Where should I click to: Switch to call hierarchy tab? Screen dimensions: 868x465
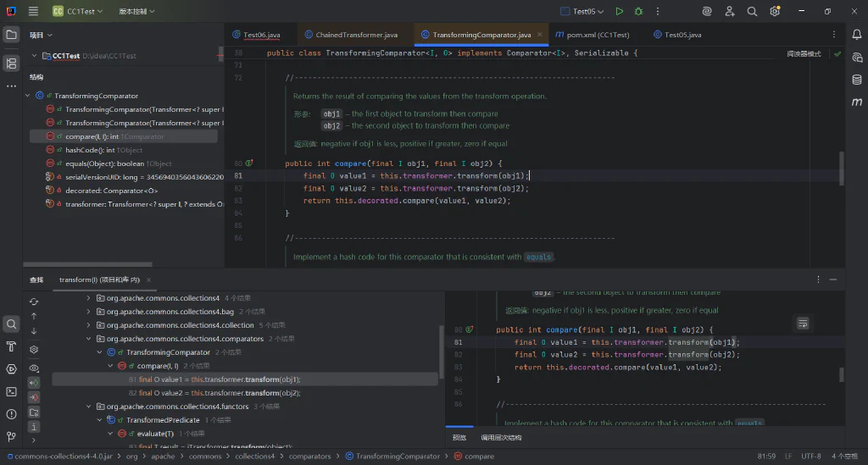click(x=501, y=437)
